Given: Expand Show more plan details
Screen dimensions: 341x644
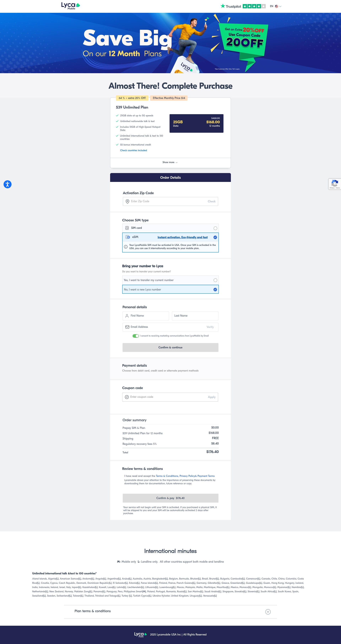Looking at the screenshot, I should pyautogui.click(x=170, y=163).
